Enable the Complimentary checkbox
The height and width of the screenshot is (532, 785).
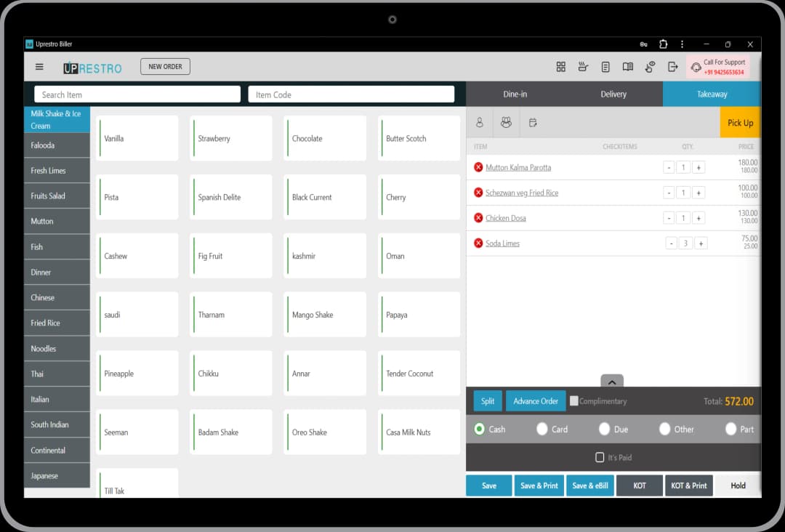(x=574, y=400)
